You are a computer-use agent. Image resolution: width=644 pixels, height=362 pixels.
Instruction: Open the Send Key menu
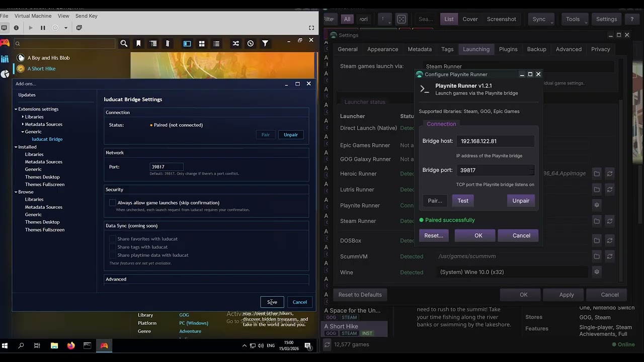87,16
